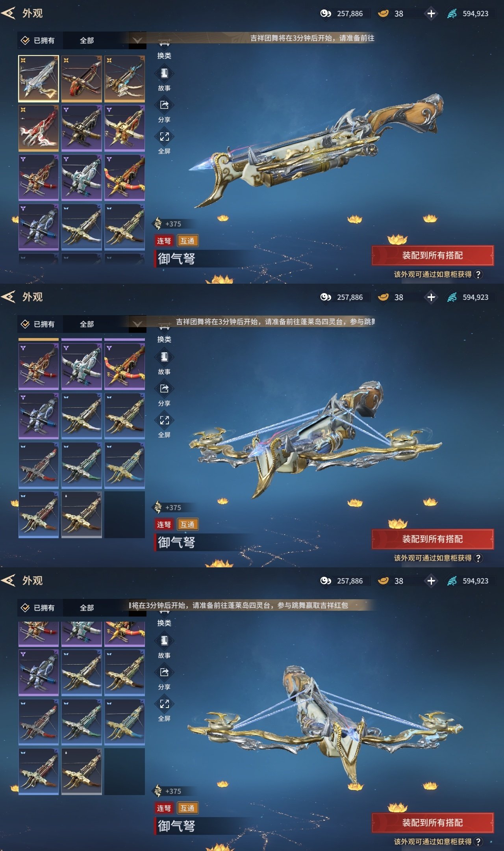
Task: Select red 连弩 tag in first screenshot
Action: 164,241
